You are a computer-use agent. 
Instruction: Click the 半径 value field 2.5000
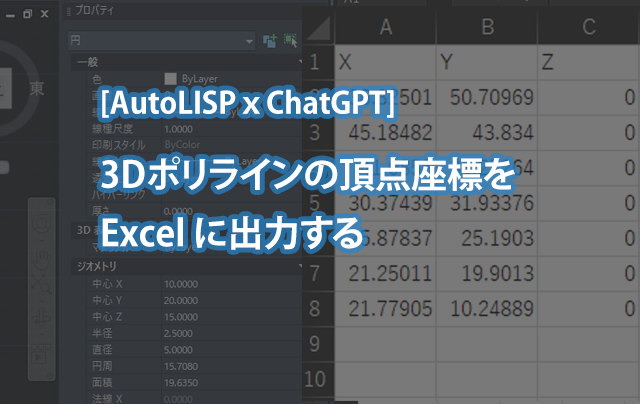[x=180, y=331]
